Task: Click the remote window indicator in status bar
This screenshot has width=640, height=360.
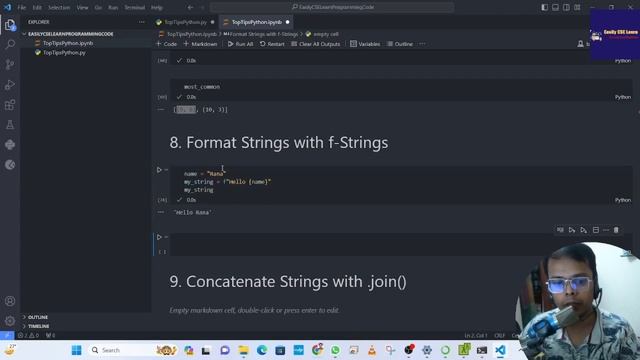Action: tap(7, 336)
